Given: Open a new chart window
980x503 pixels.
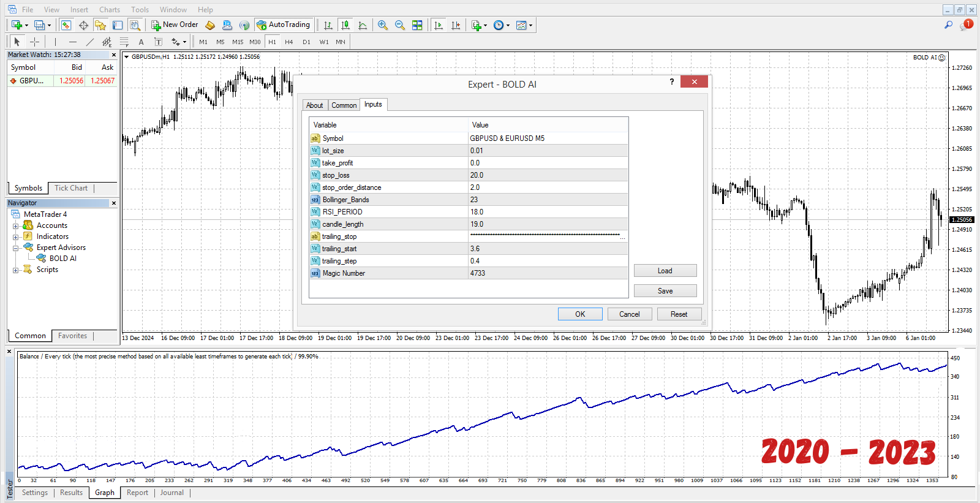Looking at the screenshot, I should [x=17, y=25].
